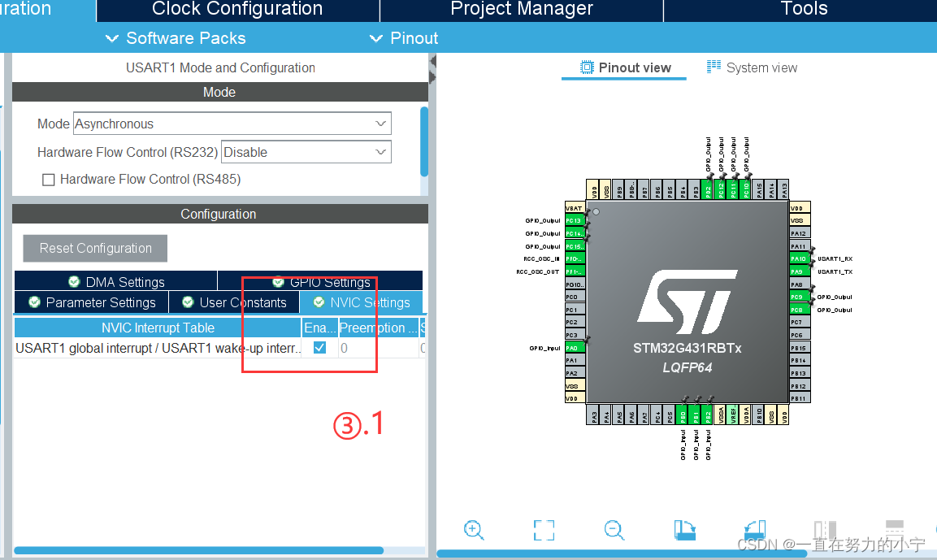Select pin PC14 on the chip's left side
The image size is (937, 560).
click(575, 233)
